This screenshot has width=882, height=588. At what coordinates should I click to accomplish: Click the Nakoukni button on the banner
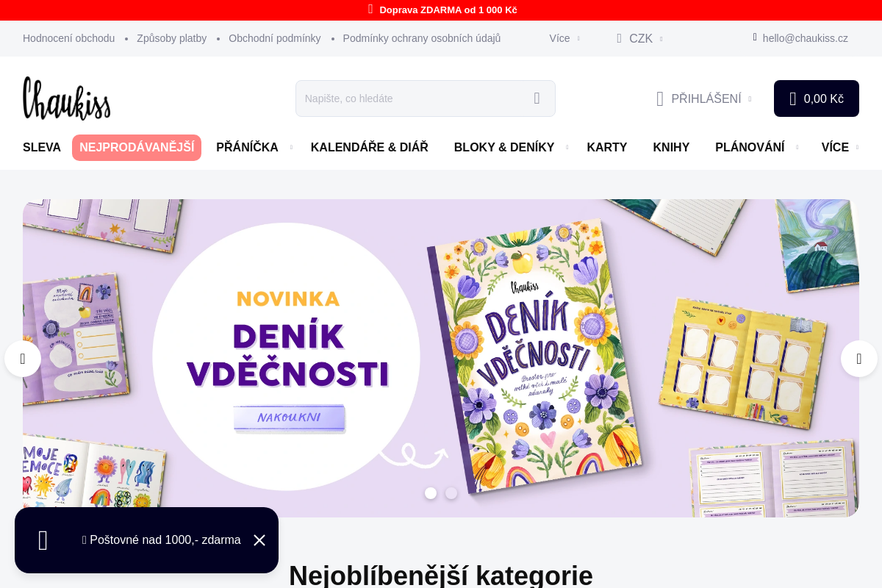click(290, 417)
